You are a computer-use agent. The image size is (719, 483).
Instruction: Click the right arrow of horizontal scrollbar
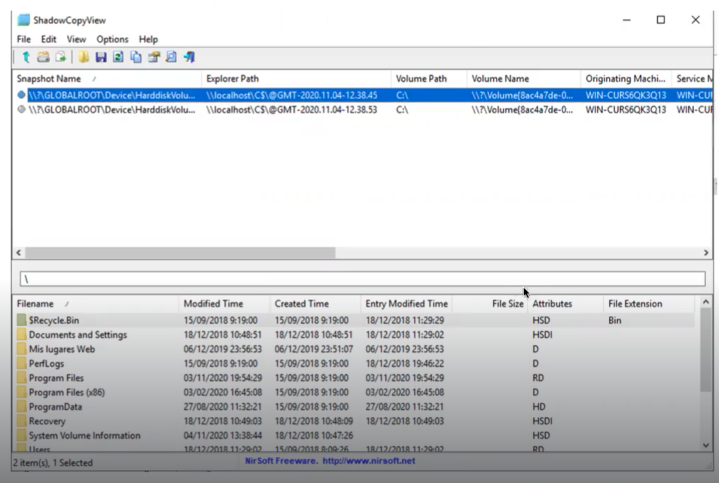click(x=706, y=253)
